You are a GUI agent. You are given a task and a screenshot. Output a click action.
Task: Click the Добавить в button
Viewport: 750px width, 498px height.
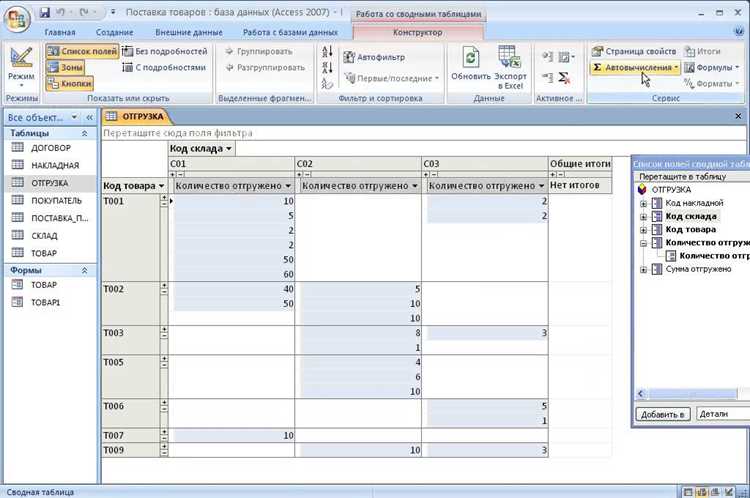[x=662, y=414]
